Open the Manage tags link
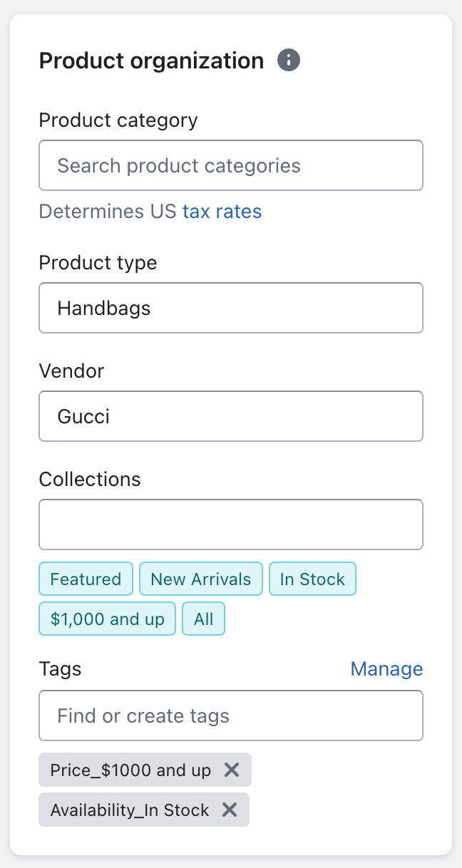Screen dimensions: 462x868 [x=387, y=669]
